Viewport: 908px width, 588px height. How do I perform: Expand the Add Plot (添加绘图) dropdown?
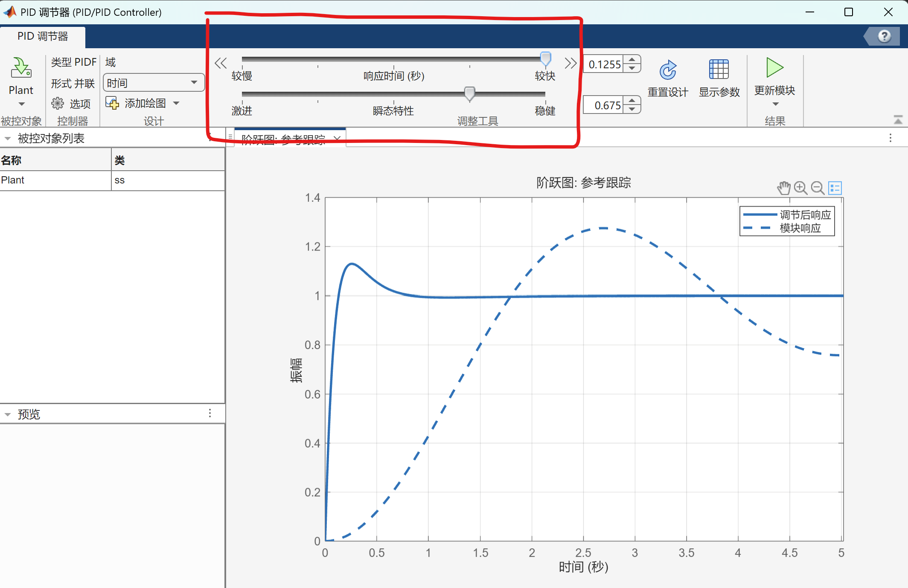point(177,103)
